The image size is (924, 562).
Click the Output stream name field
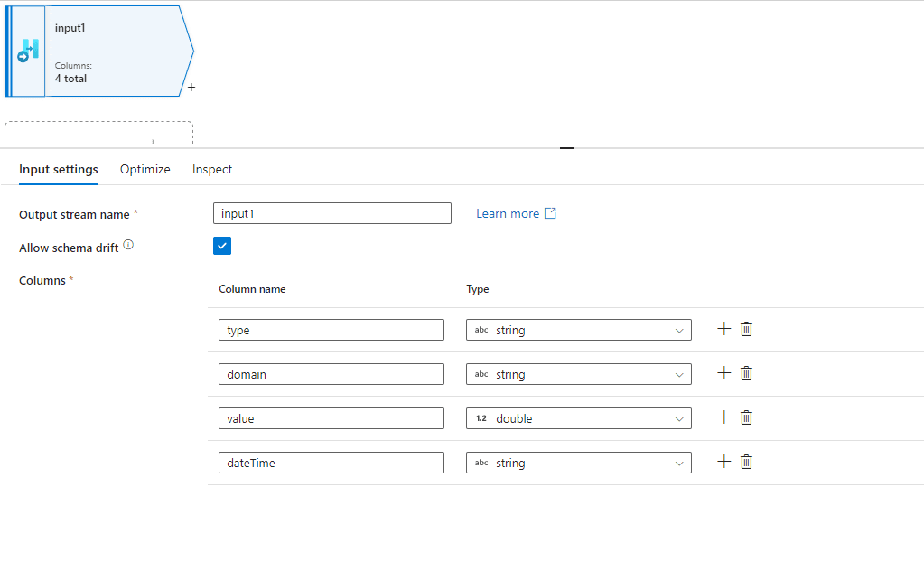click(x=331, y=213)
